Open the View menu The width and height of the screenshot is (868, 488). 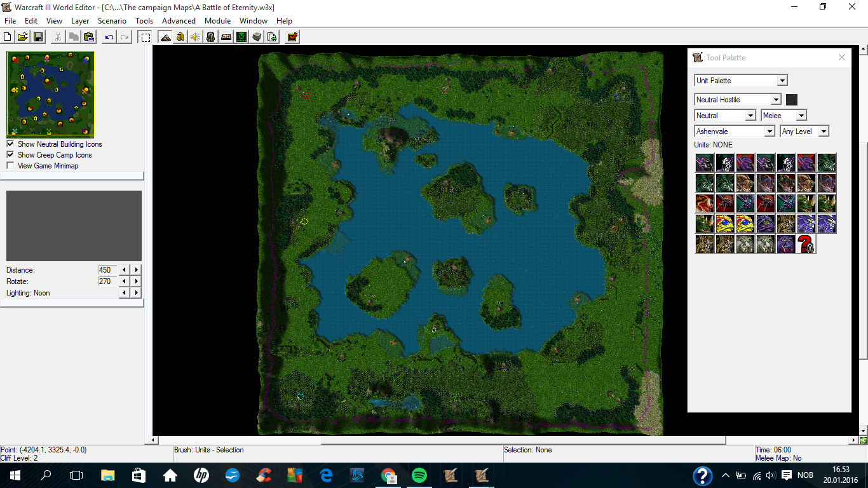[55, 21]
